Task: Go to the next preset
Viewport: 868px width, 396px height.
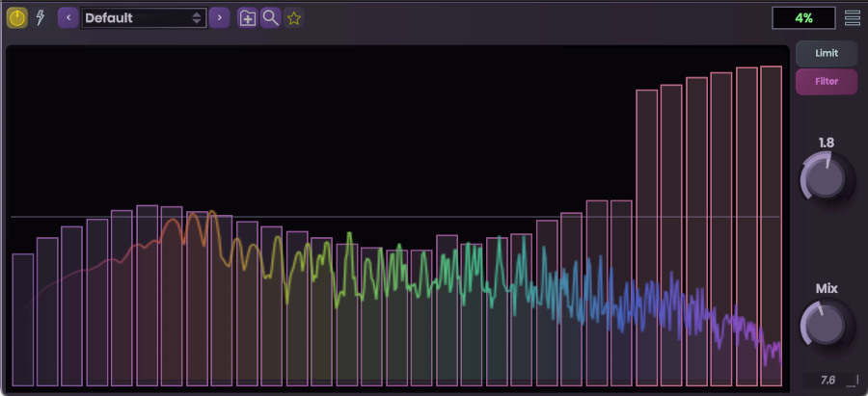Action: 220,17
